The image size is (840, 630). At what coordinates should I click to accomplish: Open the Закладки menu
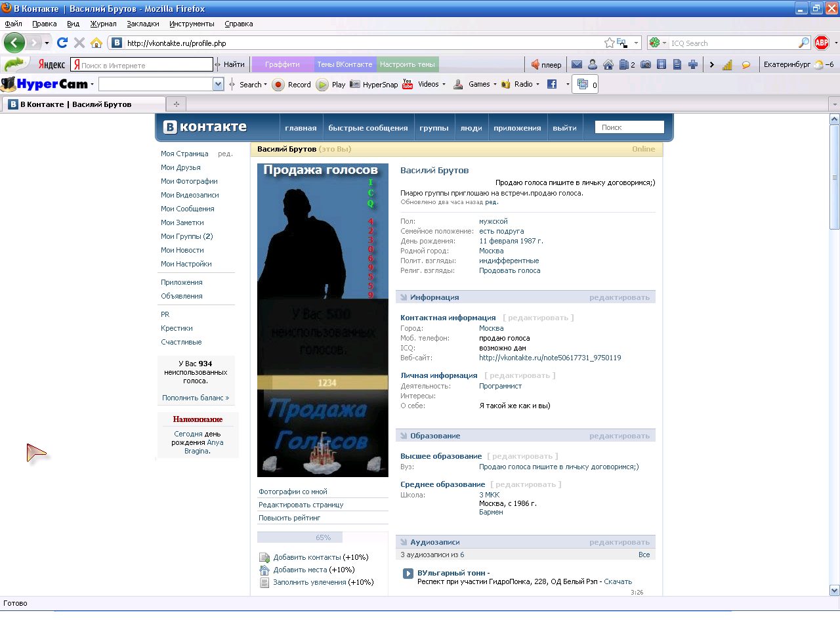coord(142,24)
